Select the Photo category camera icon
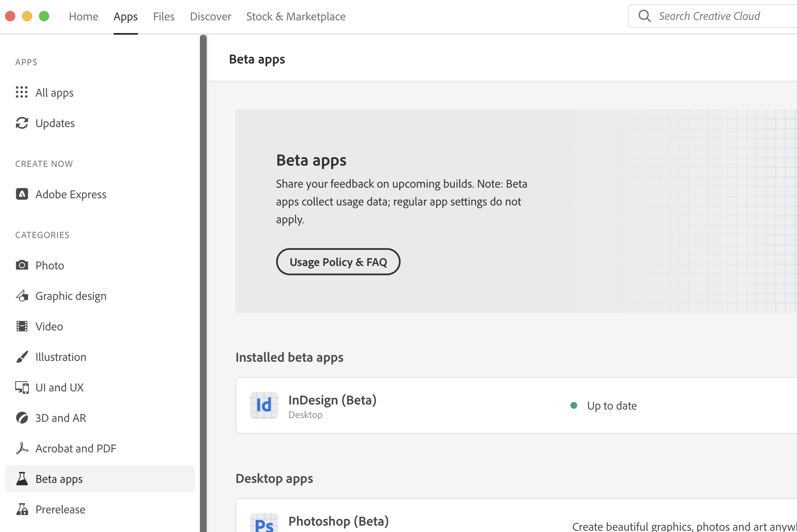 [x=22, y=265]
